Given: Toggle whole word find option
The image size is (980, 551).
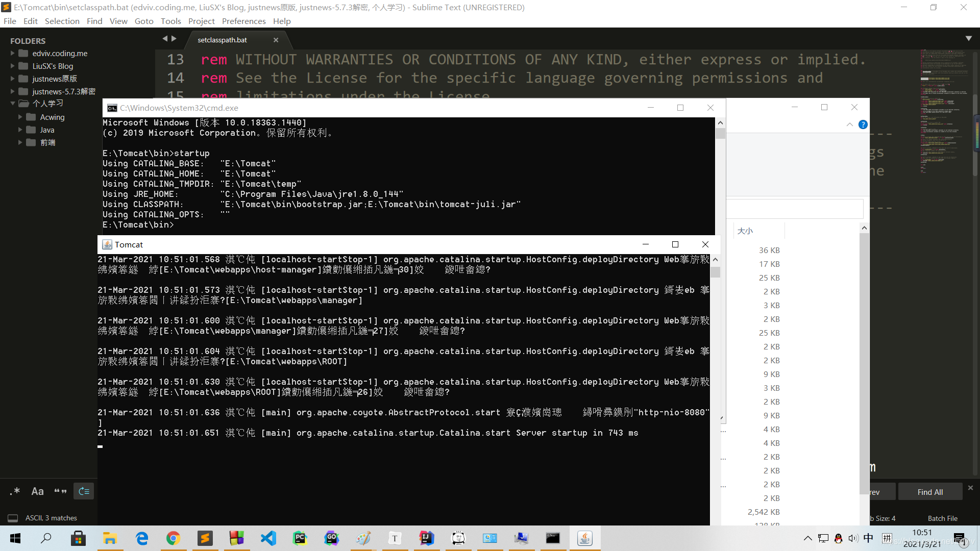Looking at the screenshot, I should pos(60,491).
